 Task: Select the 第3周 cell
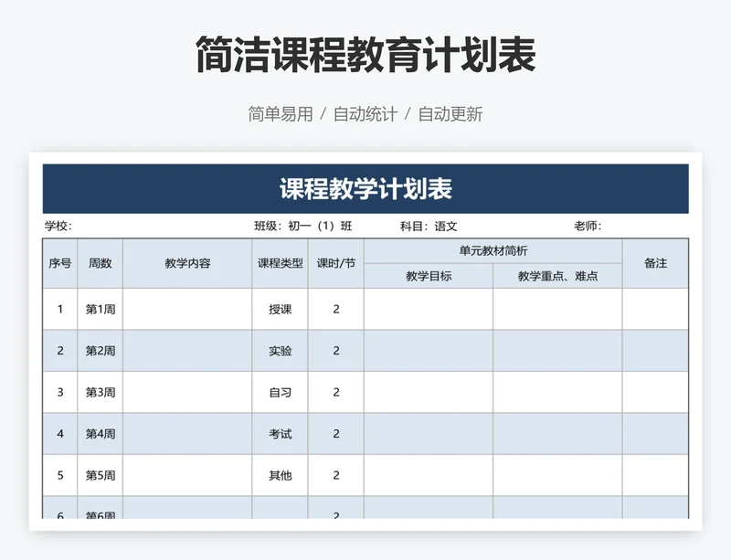point(101,392)
